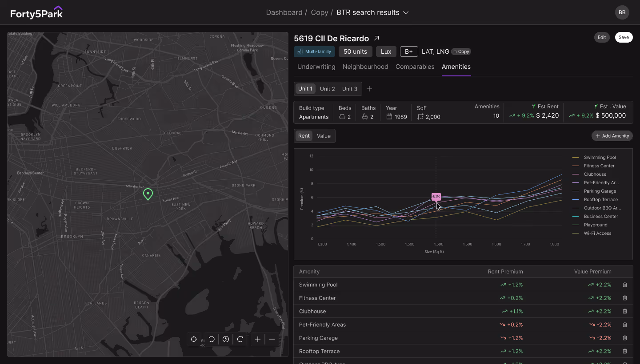
Task: Open the property external link arrow beside the title
Action: pos(376,38)
